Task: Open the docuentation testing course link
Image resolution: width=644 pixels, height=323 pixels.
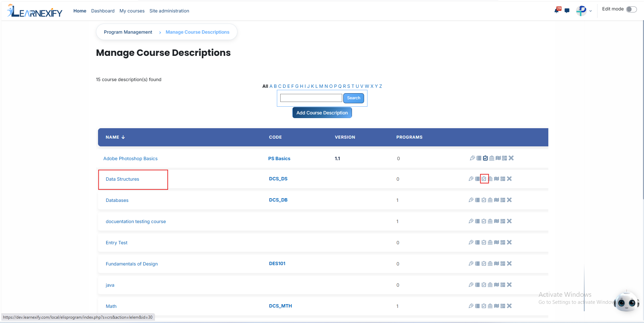Action: tap(136, 221)
